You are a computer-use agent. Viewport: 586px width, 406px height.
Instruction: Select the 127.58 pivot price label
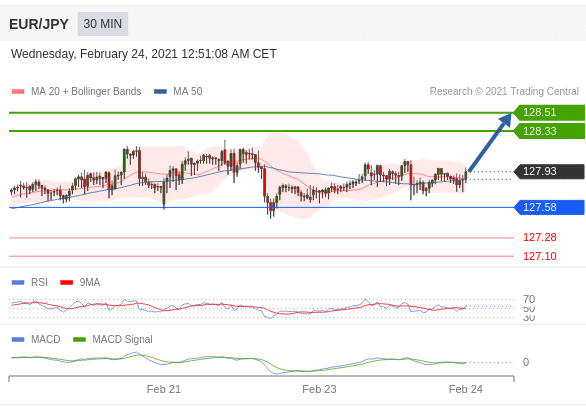click(549, 207)
